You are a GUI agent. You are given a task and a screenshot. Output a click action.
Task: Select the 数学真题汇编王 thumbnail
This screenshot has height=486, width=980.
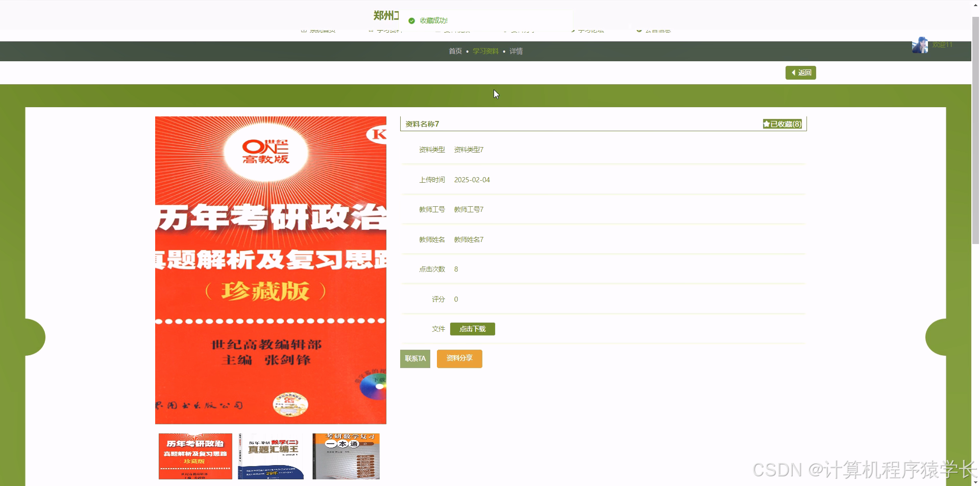click(x=270, y=456)
